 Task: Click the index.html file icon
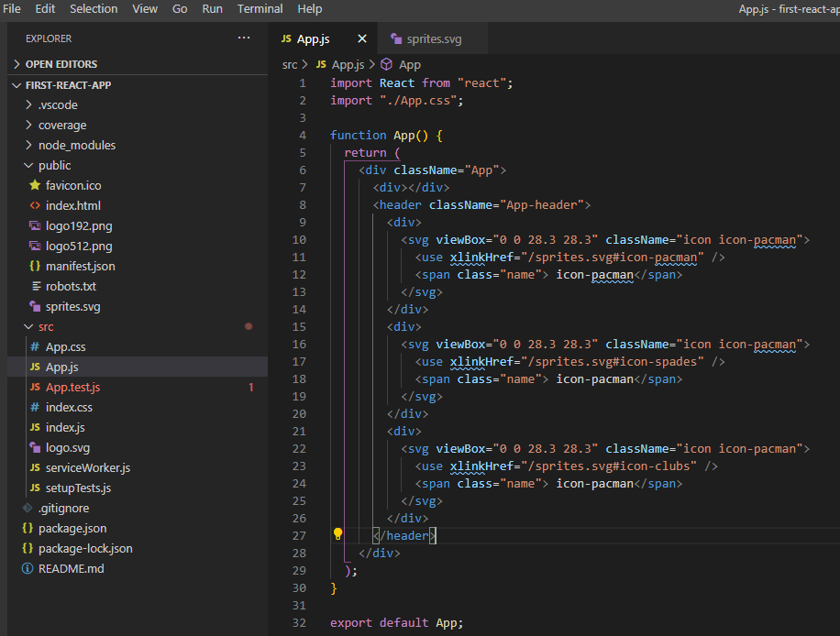[35, 205]
